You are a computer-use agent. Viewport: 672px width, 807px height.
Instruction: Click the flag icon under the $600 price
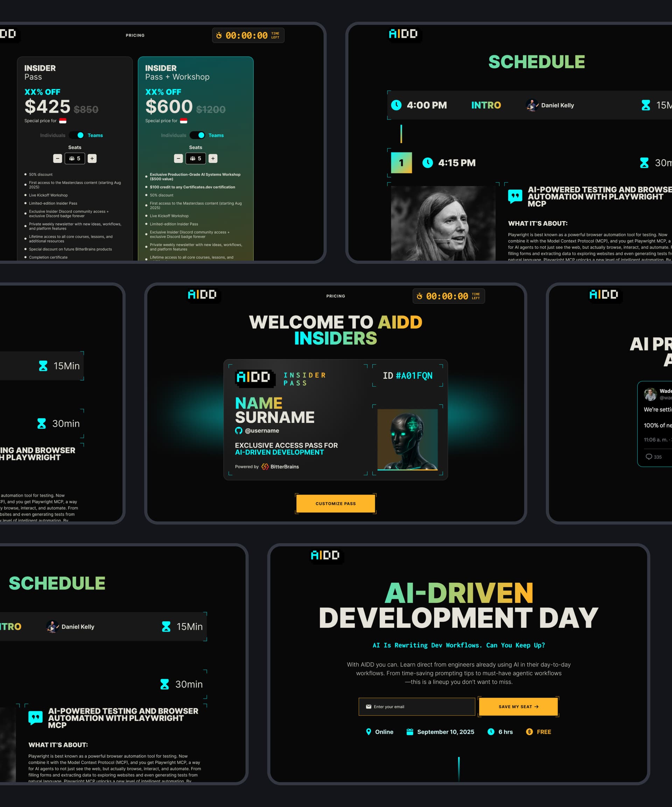pyautogui.click(x=183, y=121)
